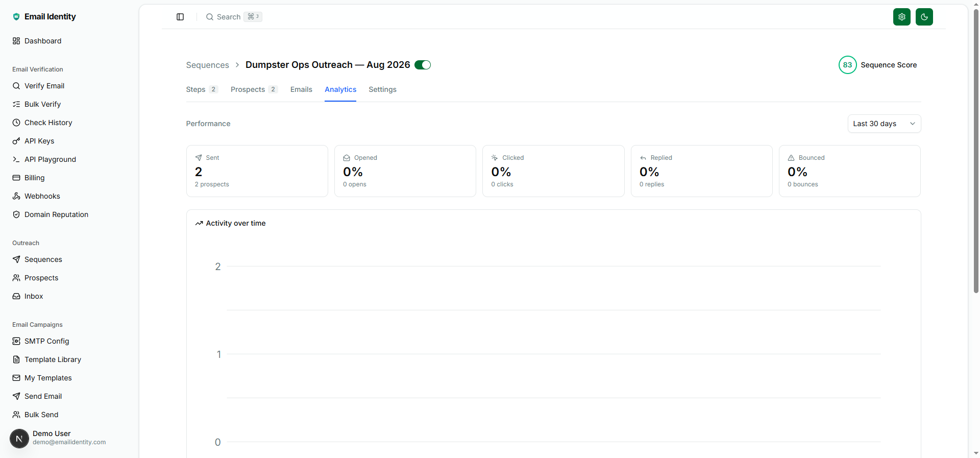Image resolution: width=980 pixels, height=458 pixels.
Task: Click the Sent stat card
Action: (257, 171)
